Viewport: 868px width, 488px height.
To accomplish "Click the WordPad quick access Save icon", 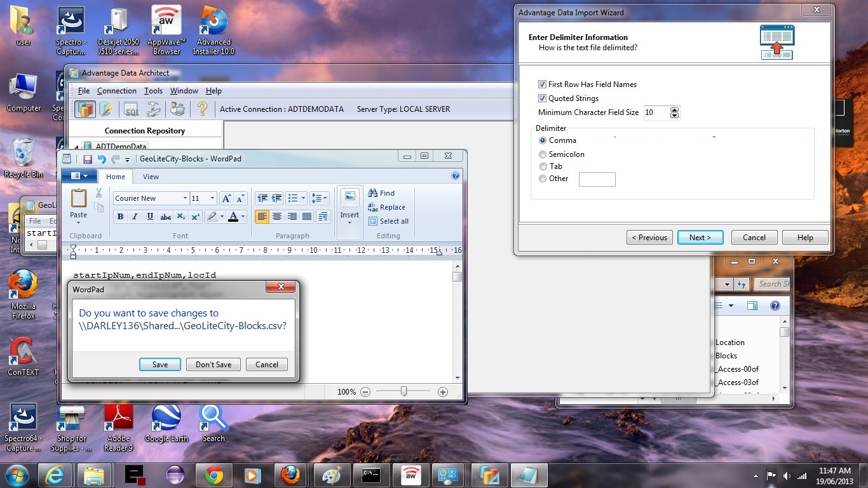I will pyautogui.click(x=88, y=159).
